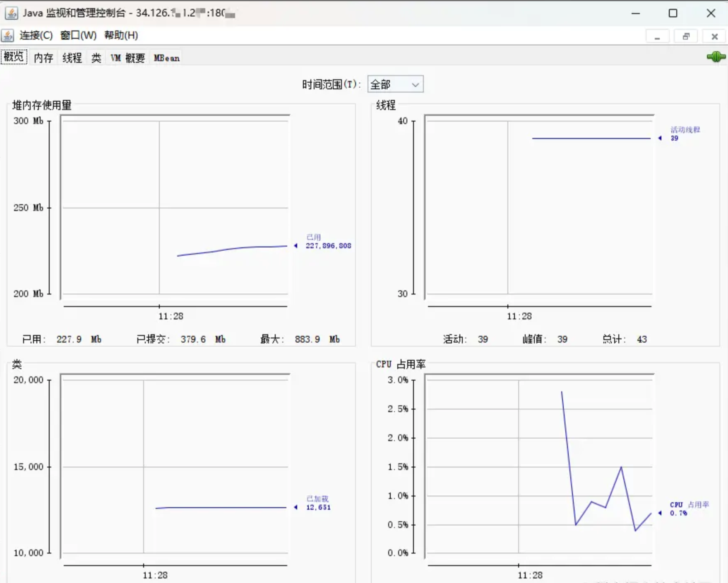
Task: Minimize the inner connection window
Action: pos(657,36)
